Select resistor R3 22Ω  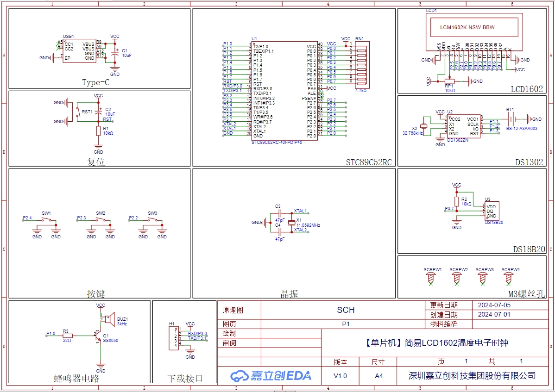click(x=67, y=336)
